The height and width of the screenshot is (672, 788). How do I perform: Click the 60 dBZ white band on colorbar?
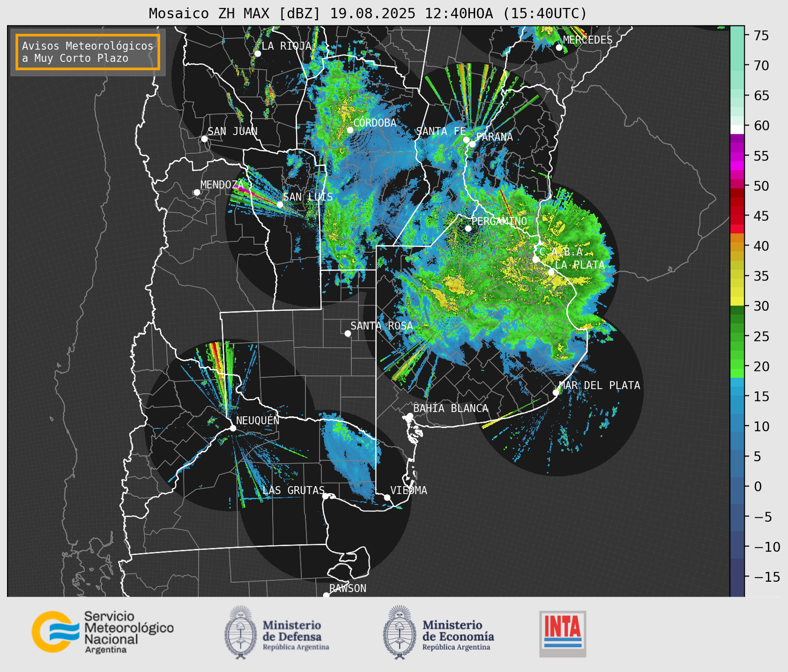tap(737, 129)
